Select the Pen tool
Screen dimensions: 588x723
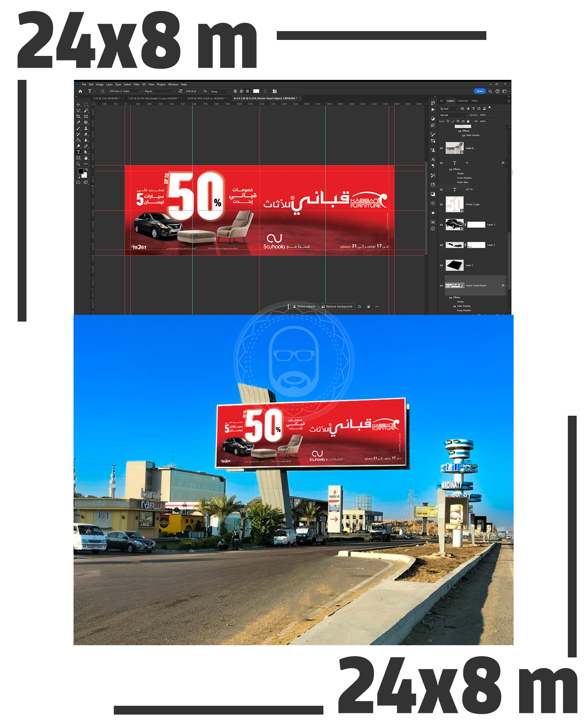pyautogui.click(x=86, y=146)
